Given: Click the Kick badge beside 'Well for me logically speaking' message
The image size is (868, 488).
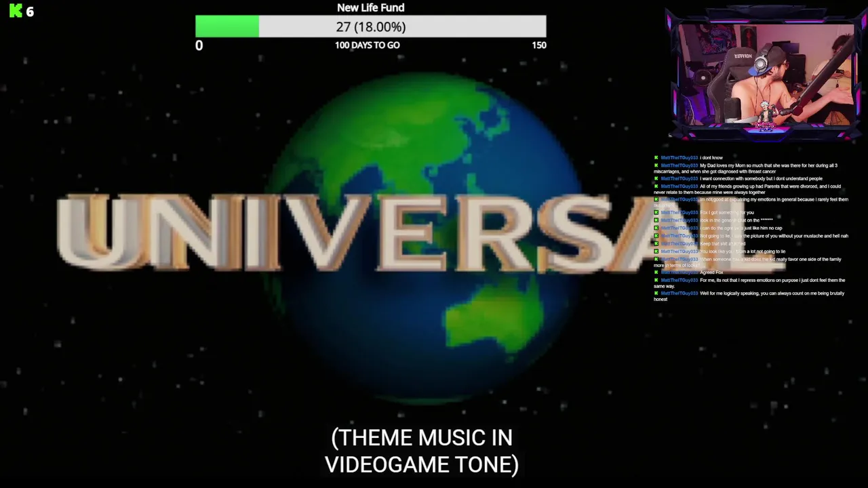Looking at the screenshot, I should click(656, 293).
